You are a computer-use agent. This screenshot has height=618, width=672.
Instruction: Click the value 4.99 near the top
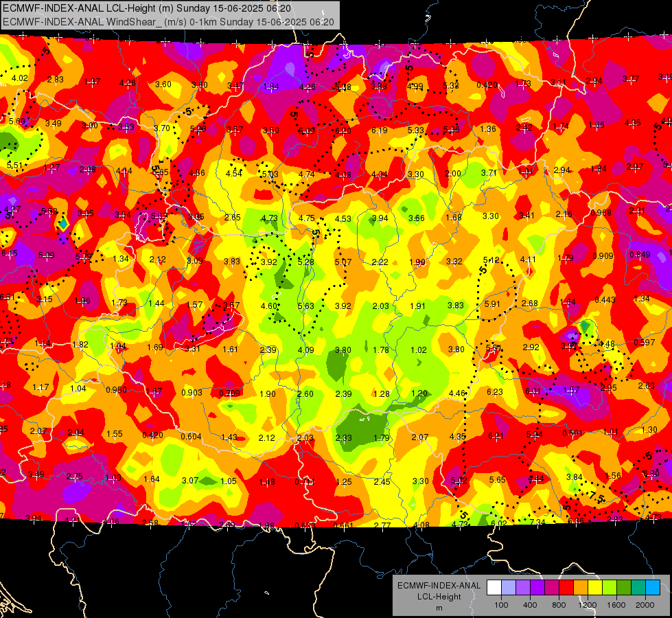(x=415, y=87)
